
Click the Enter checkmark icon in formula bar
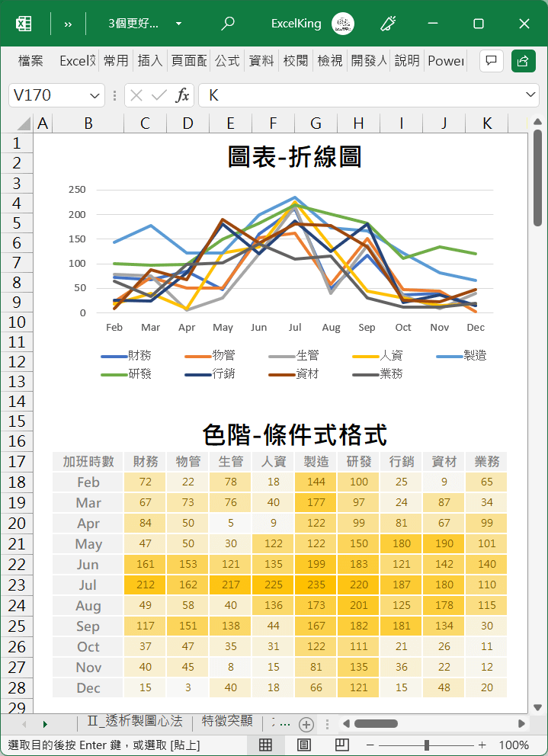pyautogui.click(x=159, y=95)
